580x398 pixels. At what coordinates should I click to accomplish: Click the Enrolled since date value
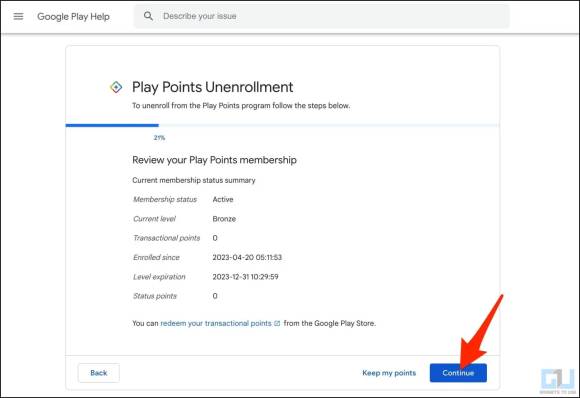coord(247,257)
